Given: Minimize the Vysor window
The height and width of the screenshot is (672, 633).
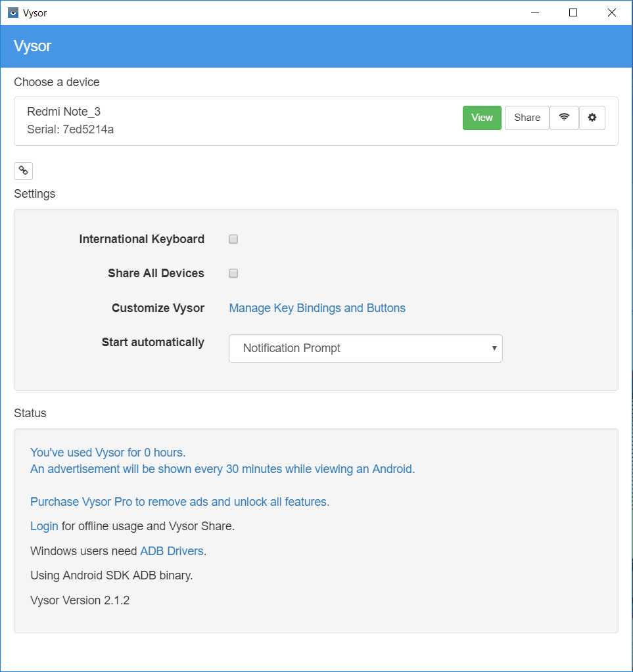Looking at the screenshot, I should pos(535,12).
